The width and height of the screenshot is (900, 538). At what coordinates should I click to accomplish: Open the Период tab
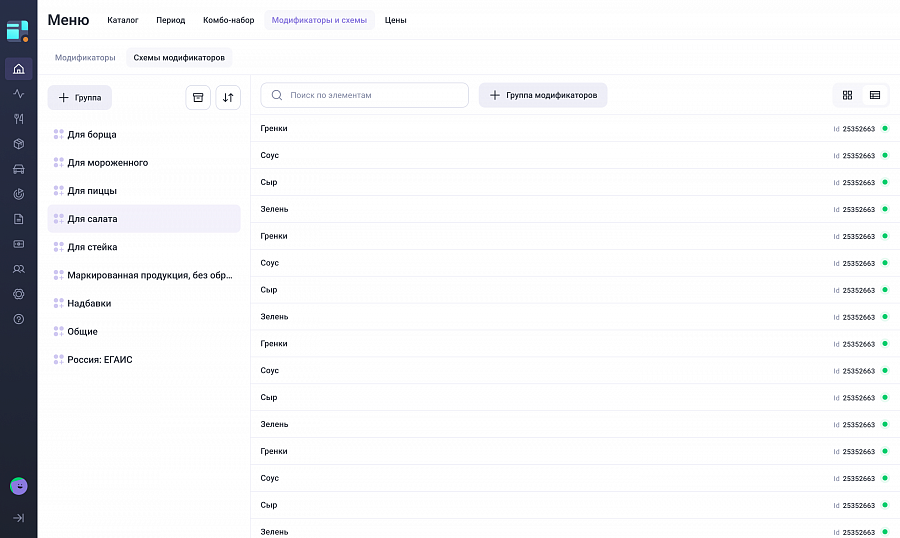click(170, 20)
